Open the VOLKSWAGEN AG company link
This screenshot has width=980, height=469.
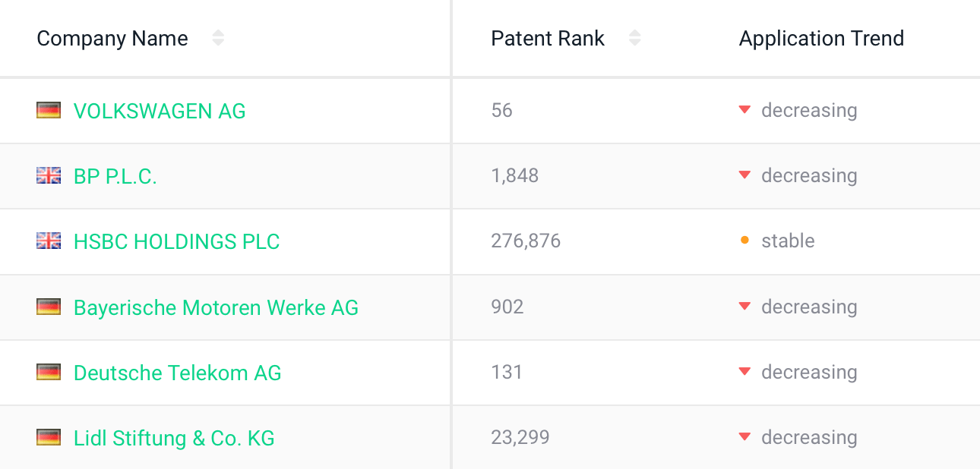(160, 111)
